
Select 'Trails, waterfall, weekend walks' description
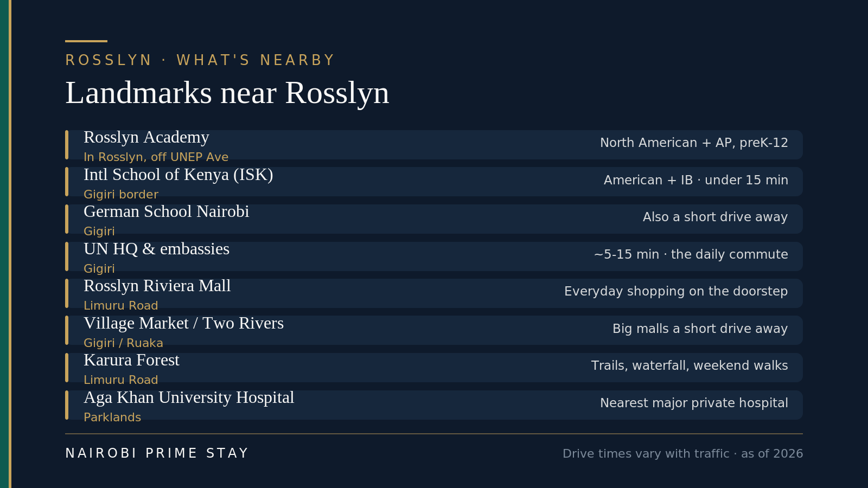(690, 365)
